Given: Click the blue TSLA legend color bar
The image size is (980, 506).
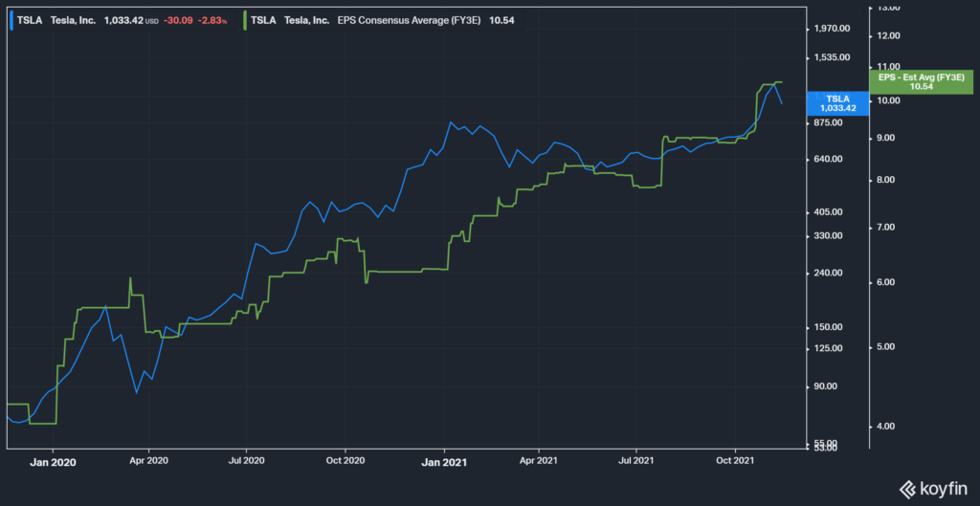Looking at the screenshot, I should pyautogui.click(x=11, y=20).
